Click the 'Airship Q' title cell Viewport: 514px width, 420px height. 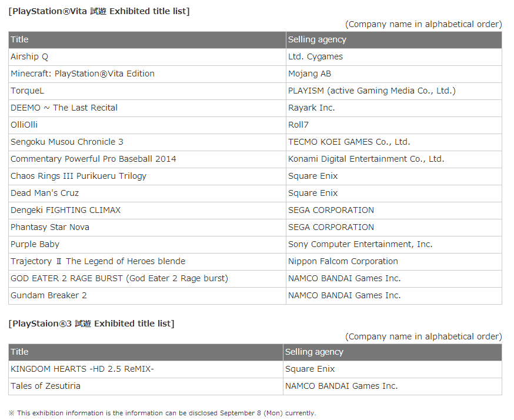point(147,56)
